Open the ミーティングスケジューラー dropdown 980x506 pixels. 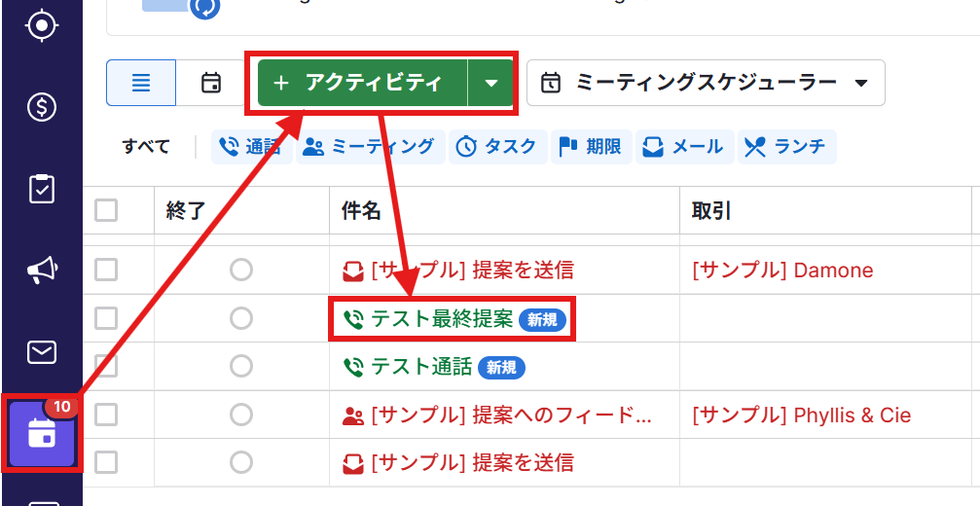coord(706,83)
